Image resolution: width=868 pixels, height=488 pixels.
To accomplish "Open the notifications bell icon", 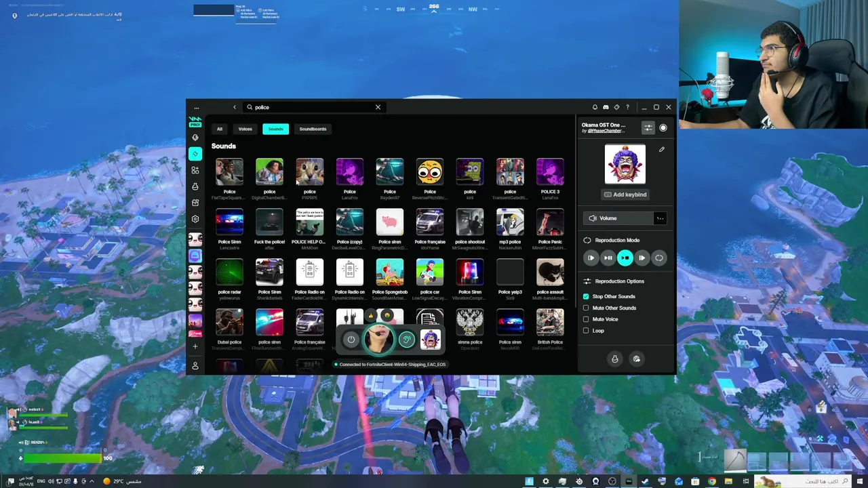I will click(595, 107).
